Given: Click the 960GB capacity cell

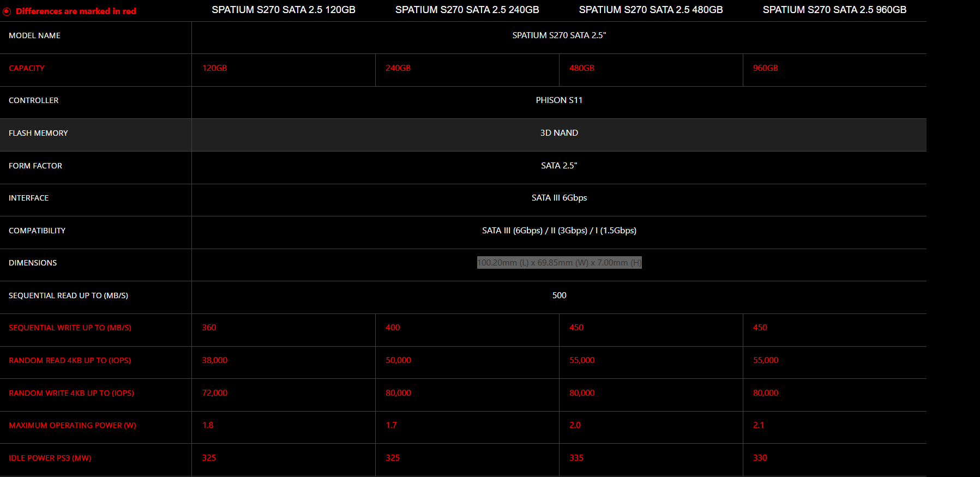Looking at the screenshot, I should [x=765, y=68].
